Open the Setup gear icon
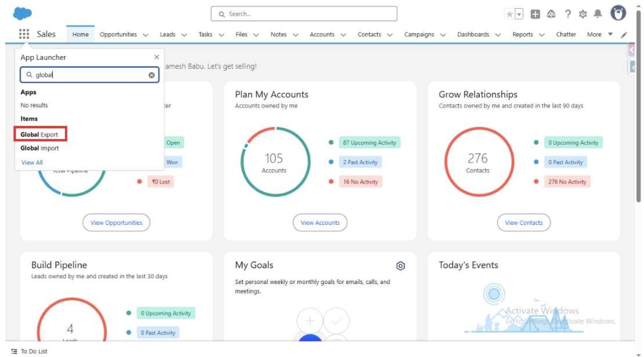Screen dimensions: 644x357 pyautogui.click(x=583, y=14)
